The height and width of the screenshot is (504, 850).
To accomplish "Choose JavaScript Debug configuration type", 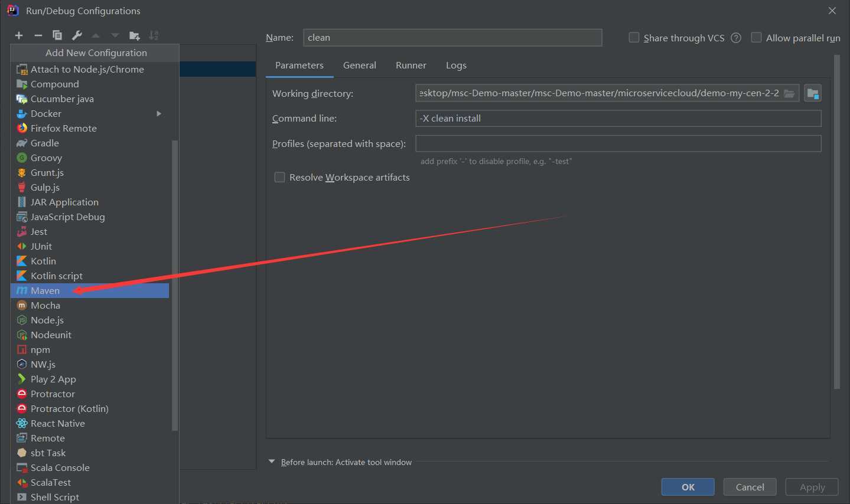I will [x=90, y=217].
